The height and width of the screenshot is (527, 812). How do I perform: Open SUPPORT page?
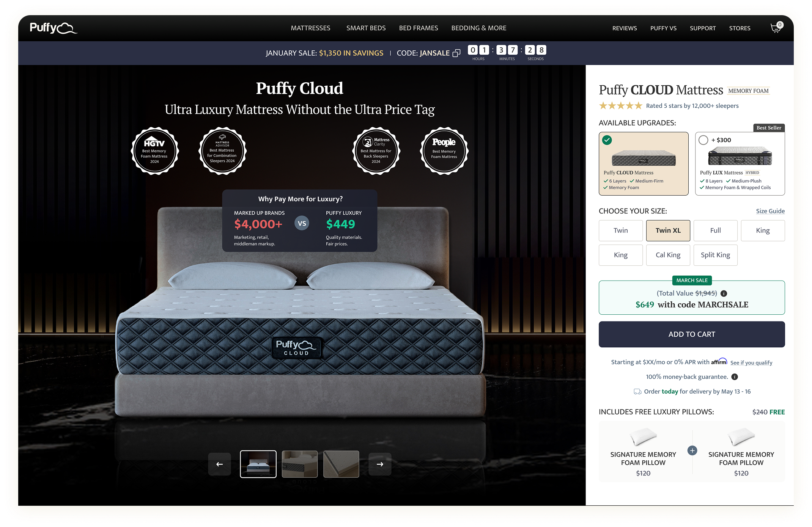(x=703, y=28)
